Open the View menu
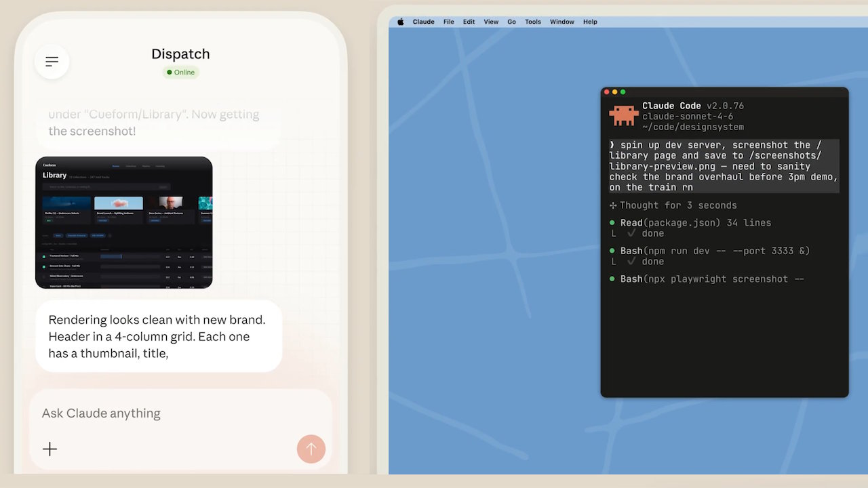This screenshot has width=868, height=488. [491, 22]
